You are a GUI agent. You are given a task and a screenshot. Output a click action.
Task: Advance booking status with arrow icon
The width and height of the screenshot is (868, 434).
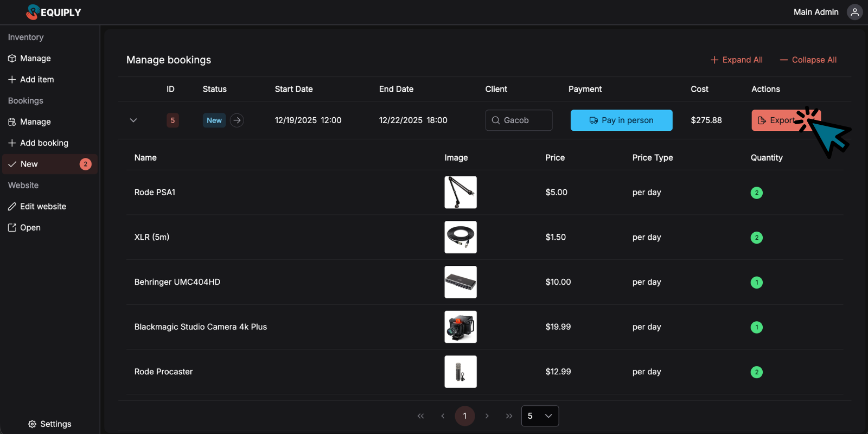tap(237, 120)
